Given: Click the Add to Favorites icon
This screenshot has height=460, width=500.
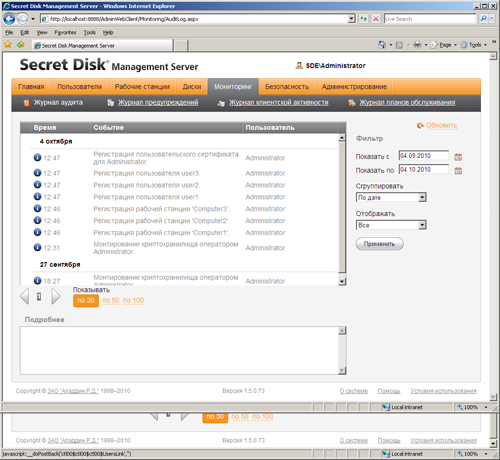Looking at the screenshot, I should (21, 45).
